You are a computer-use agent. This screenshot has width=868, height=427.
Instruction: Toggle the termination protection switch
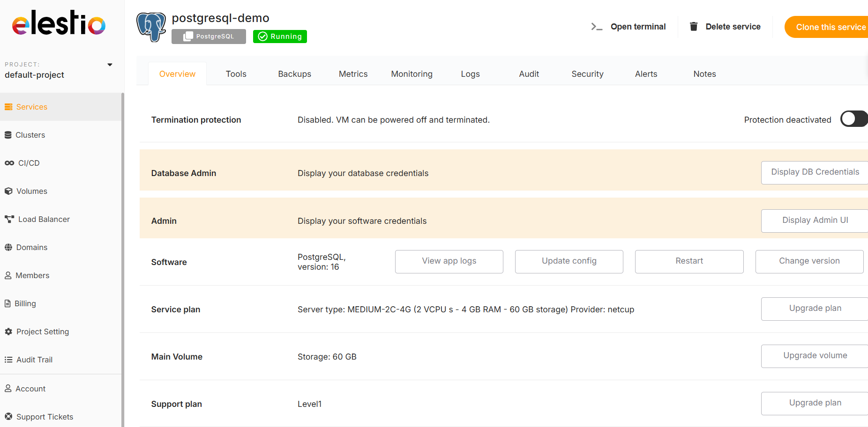click(x=853, y=119)
